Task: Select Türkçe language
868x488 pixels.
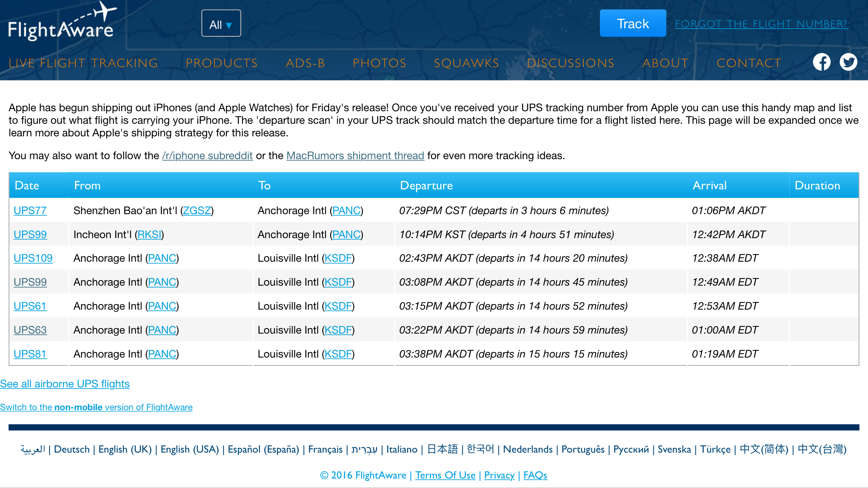Action: (x=715, y=449)
